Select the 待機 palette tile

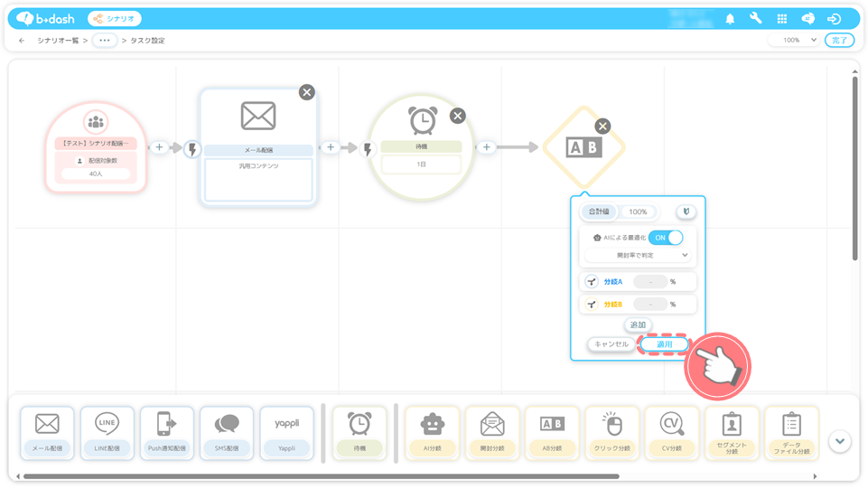point(359,434)
